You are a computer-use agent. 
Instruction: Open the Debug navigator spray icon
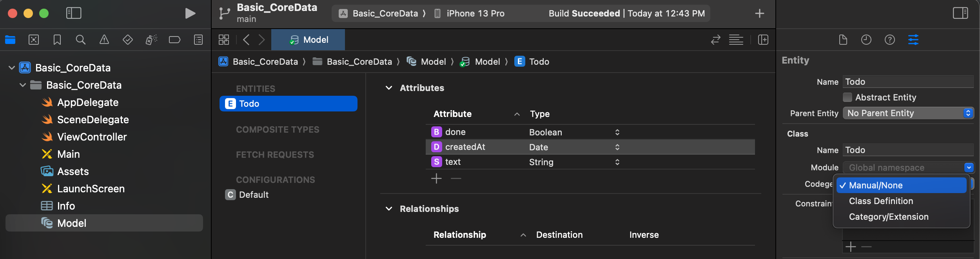(151, 40)
